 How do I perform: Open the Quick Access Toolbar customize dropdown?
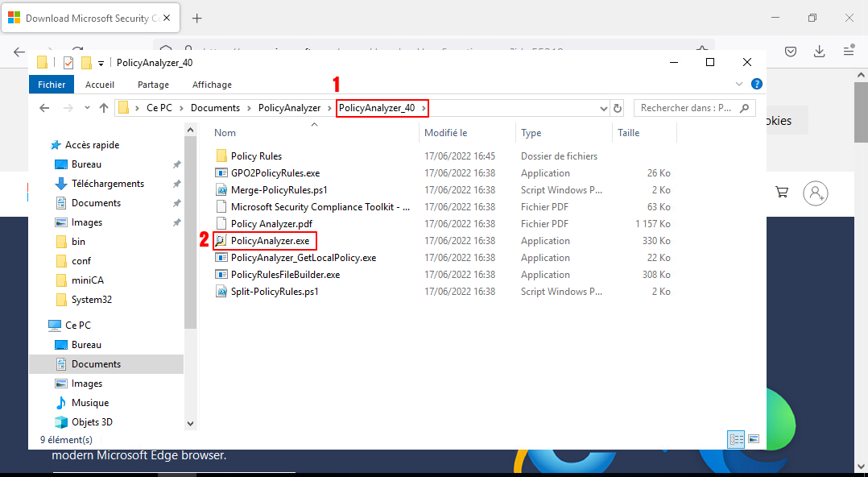101,63
